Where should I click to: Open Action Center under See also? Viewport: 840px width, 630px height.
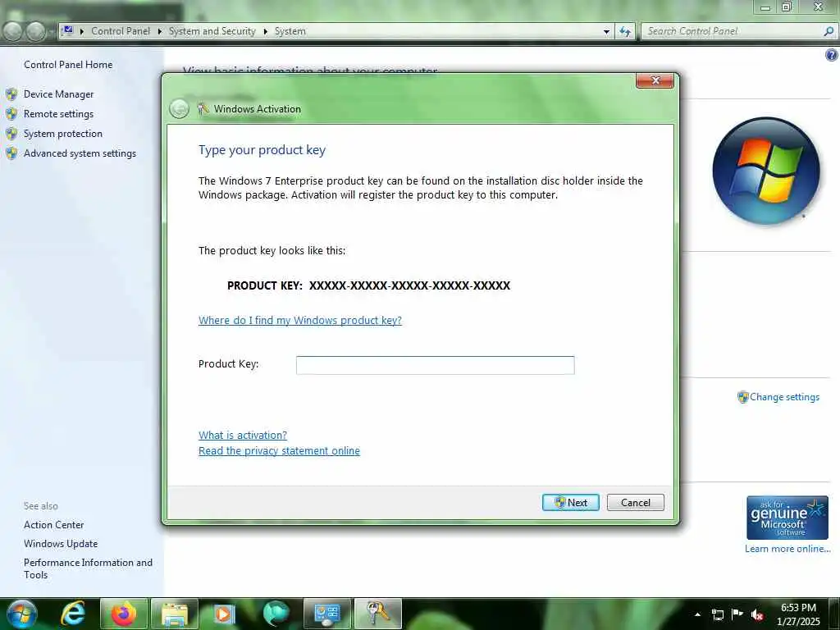53,525
